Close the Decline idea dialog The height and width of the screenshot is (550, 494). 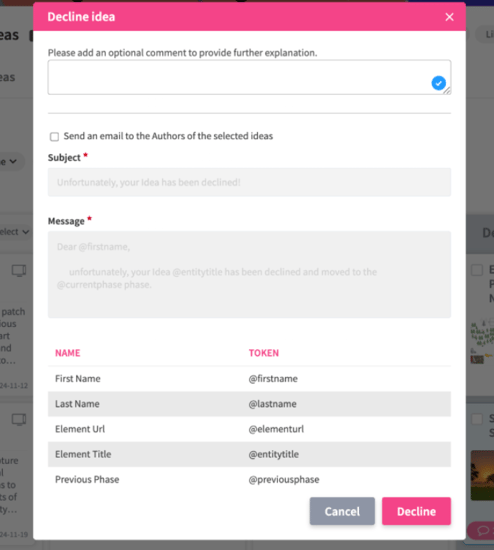(x=449, y=17)
